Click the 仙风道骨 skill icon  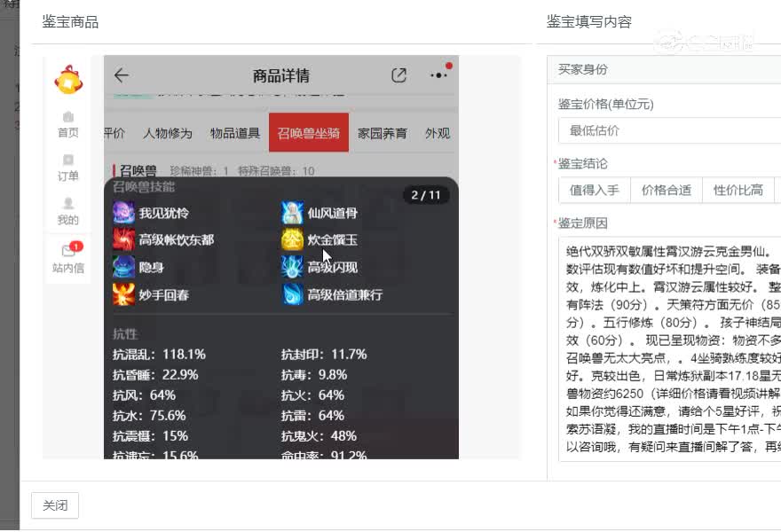(x=292, y=213)
